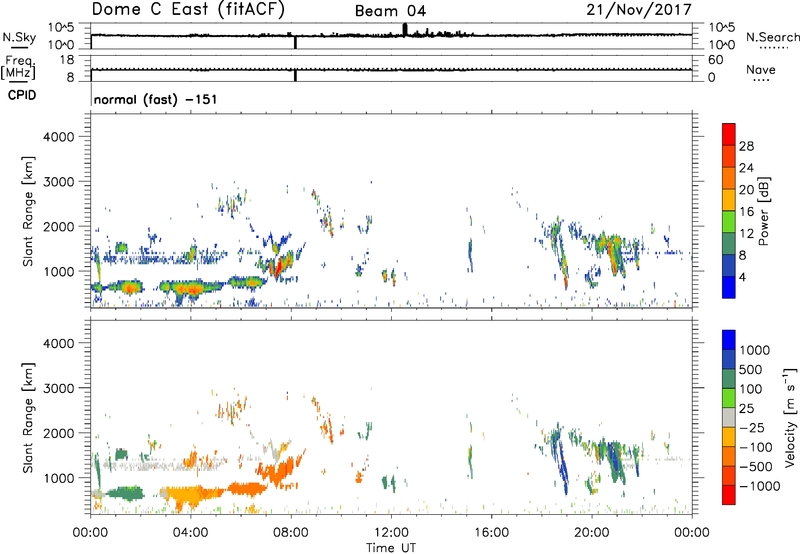The width and height of the screenshot is (800, 554).
Task: Click the "28" tick on the power scale
Action: click(746, 146)
